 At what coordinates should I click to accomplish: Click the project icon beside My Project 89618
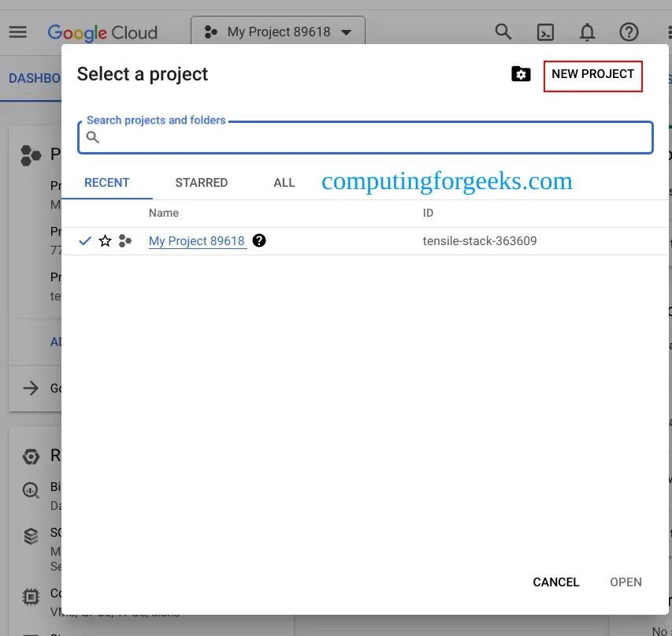click(x=124, y=240)
